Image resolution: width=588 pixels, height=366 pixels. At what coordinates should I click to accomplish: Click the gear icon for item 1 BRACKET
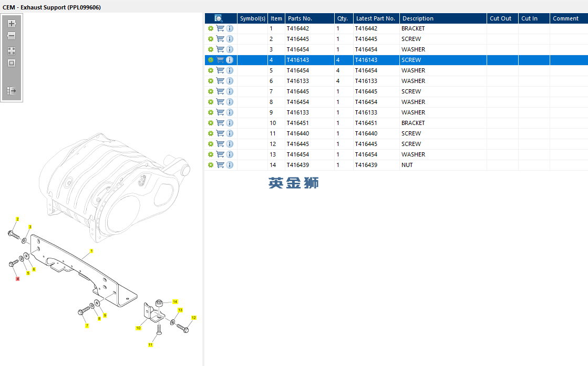211,28
